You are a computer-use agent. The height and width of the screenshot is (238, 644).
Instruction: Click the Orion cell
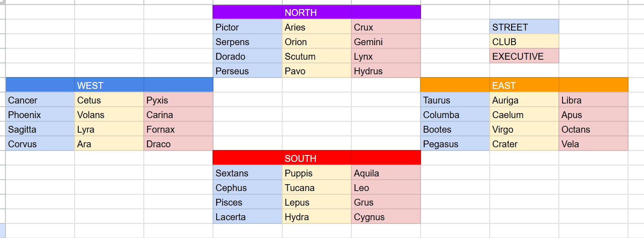(317, 41)
